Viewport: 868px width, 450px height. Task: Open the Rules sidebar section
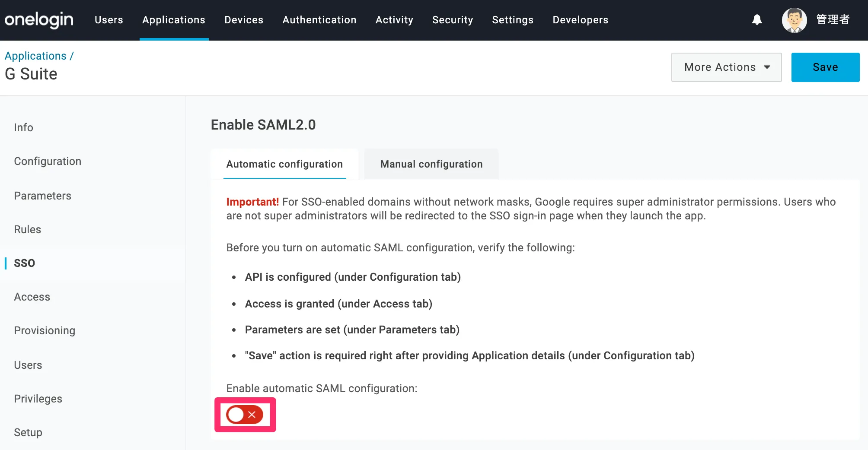[x=27, y=229]
